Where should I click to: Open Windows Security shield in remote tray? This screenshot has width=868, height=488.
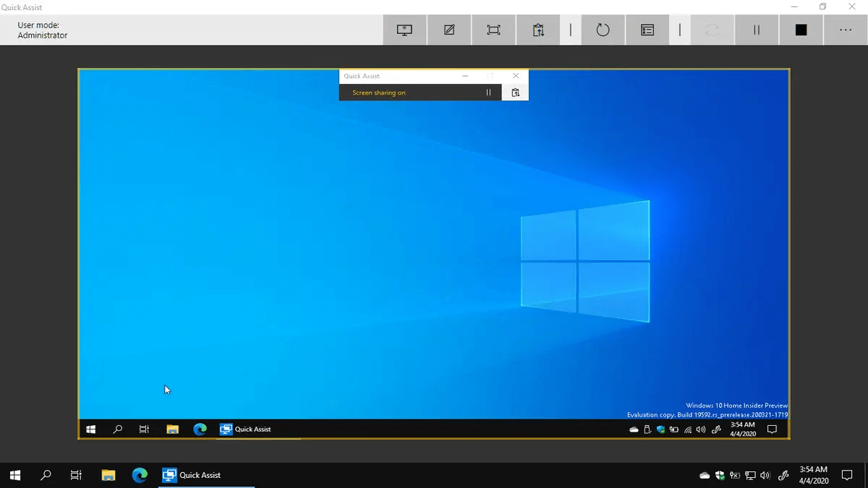pos(660,429)
